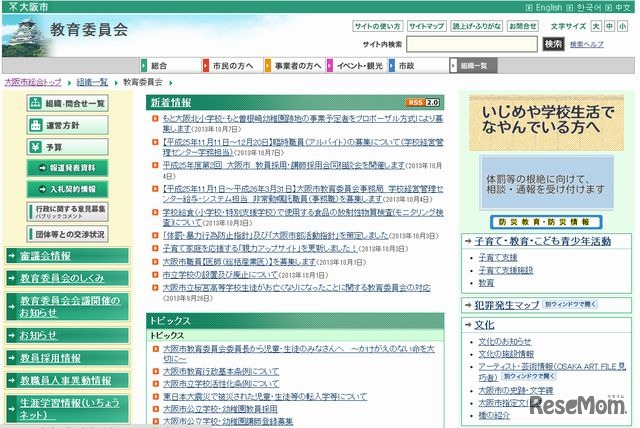Screen dimensions: 640x428
Task: Open 臨時職員(アルバイト)の募集 news link
Action: [x=302, y=147]
